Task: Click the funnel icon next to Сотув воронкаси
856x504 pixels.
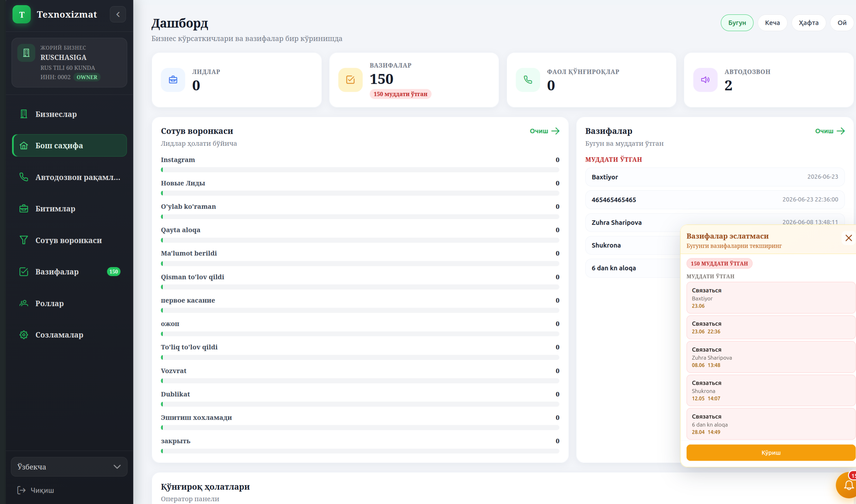Action: click(24, 240)
